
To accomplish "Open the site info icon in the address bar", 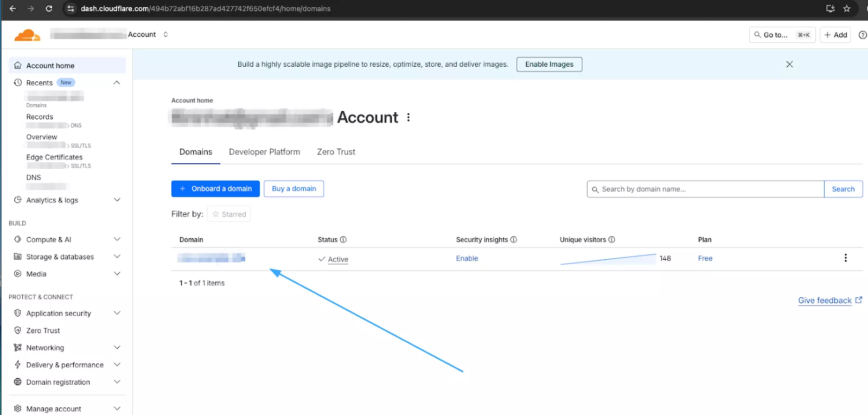I will click(x=71, y=9).
